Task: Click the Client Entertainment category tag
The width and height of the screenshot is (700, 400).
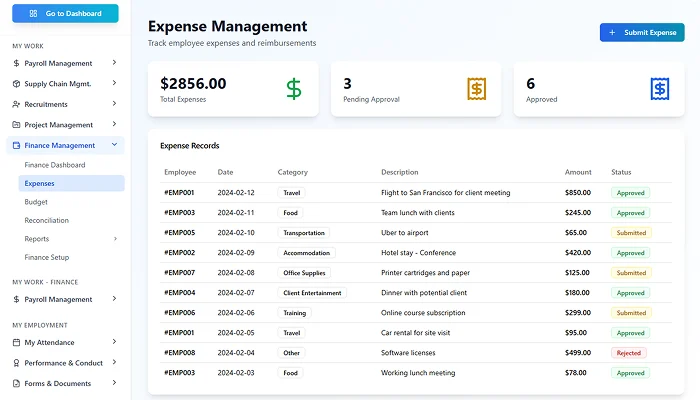Action: (312, 293)
